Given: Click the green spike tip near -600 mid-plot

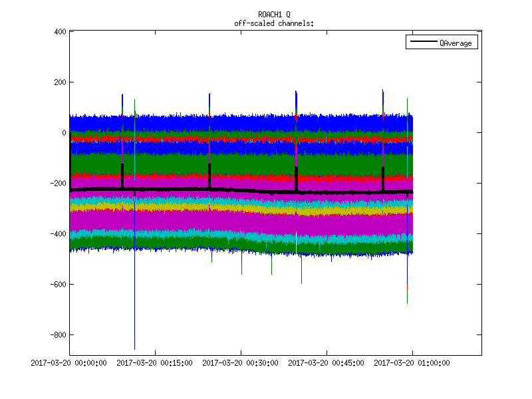Looking at the screenshot, I should pyautogui.click(x=301, y=283).
